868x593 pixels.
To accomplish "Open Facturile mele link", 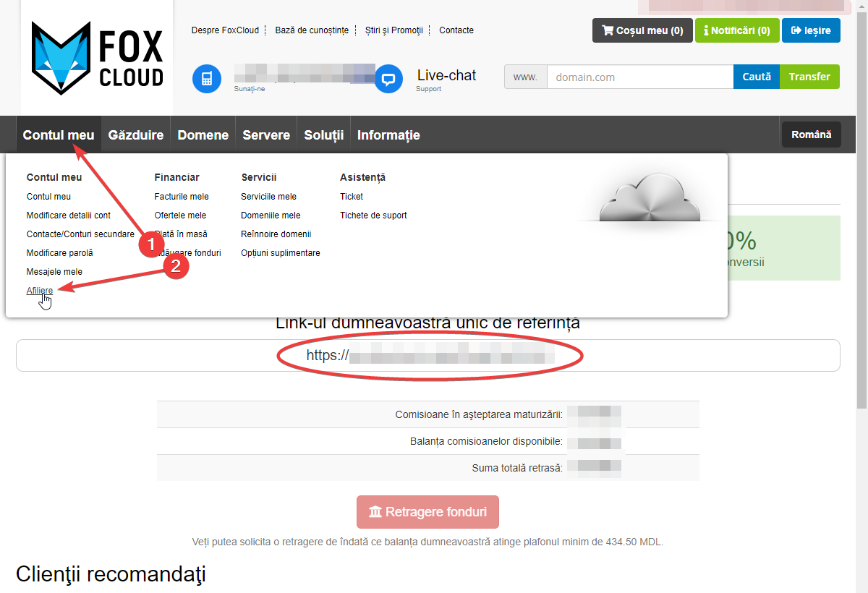I will pos(182,197).
